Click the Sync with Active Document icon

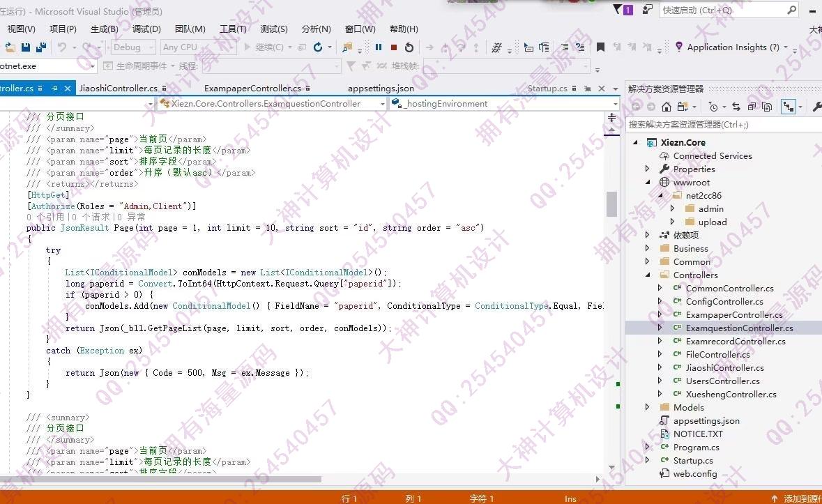736,107
